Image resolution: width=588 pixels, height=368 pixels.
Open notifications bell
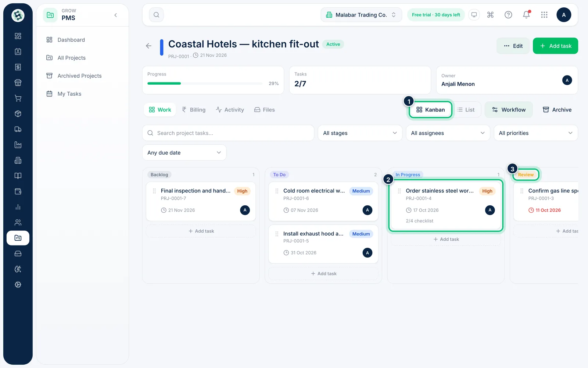pos(526,15)
